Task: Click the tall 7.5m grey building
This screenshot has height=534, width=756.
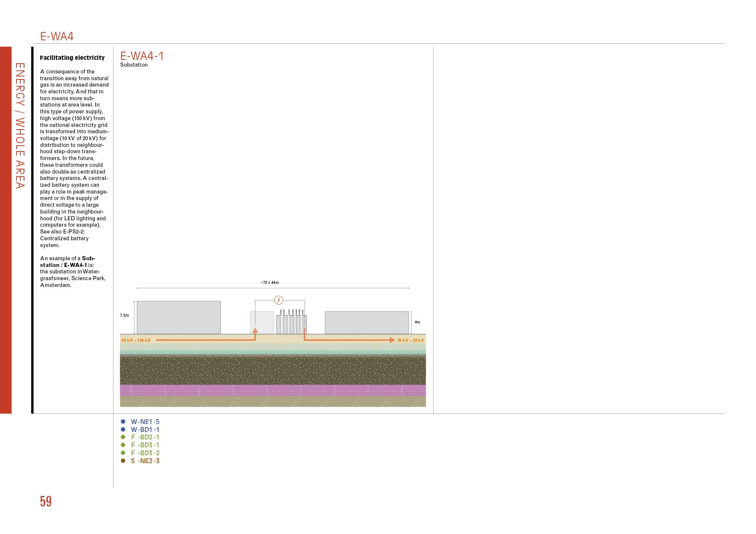Action: click(178, 317)
